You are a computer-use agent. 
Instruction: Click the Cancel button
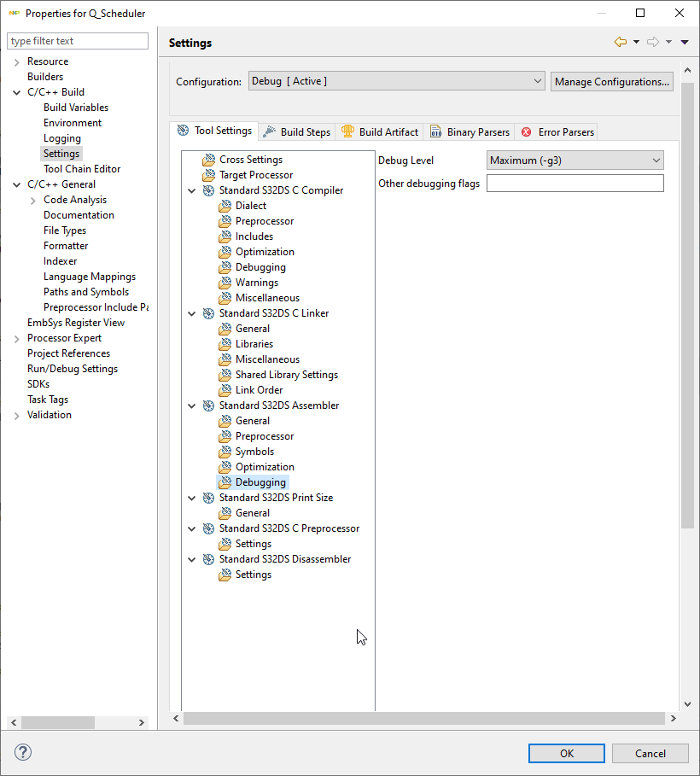coord(650,752)
